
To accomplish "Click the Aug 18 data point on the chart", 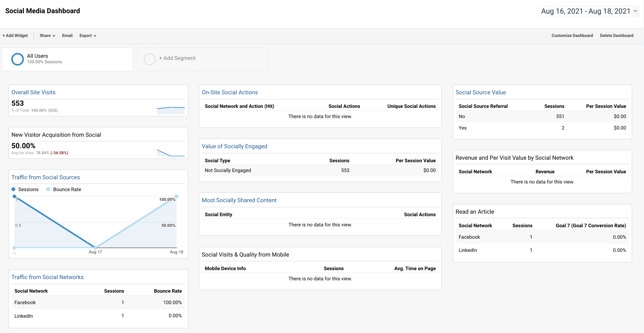I will (177, 197).
